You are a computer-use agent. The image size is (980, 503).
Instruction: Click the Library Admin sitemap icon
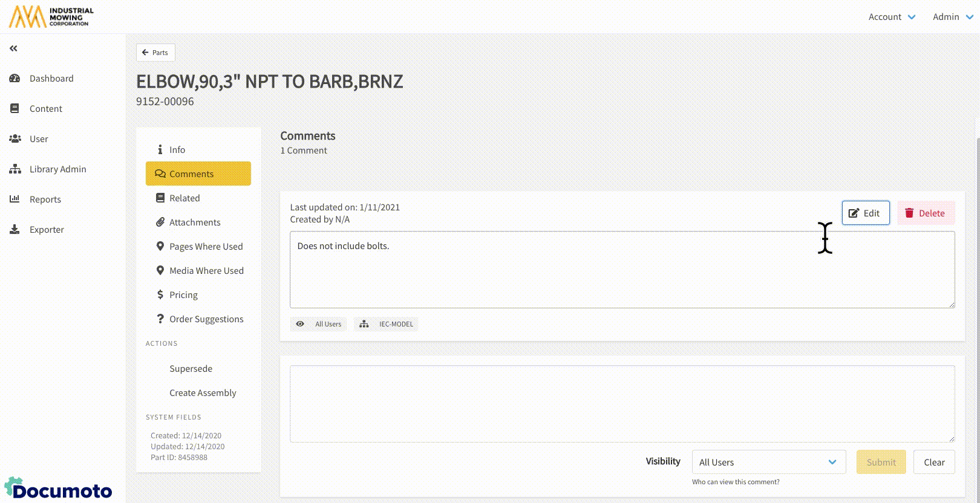(15, 169)
